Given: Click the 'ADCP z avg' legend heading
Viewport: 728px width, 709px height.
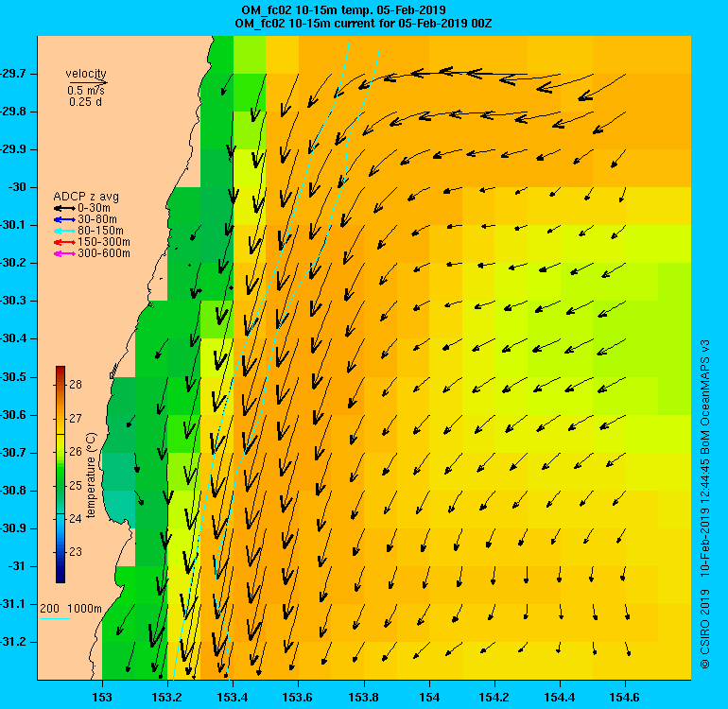Looking at the screenshot, I should click(86, 197).
